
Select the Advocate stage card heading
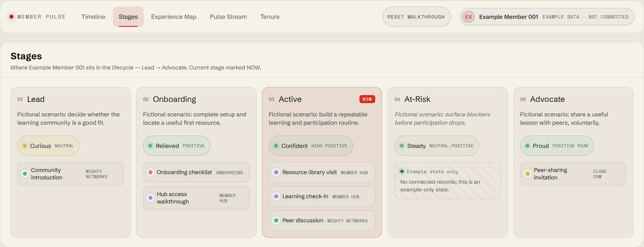547,99
